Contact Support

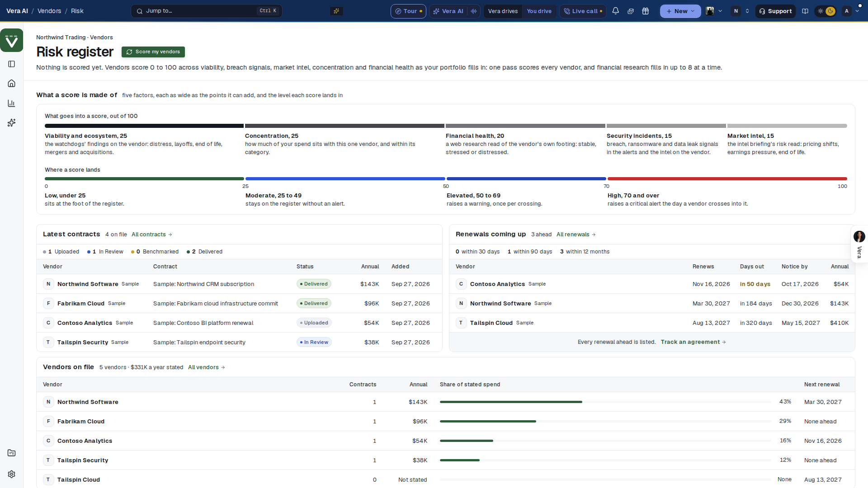click(775, 11)
